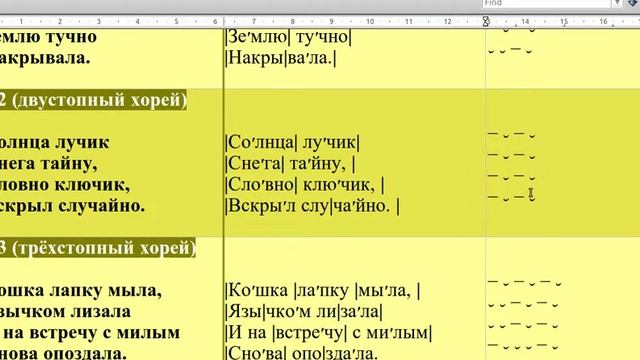Click the text '|Ко′шка |ла′пку |мы′ла, |'
The image size is (640, 360).
pos(323,291)
